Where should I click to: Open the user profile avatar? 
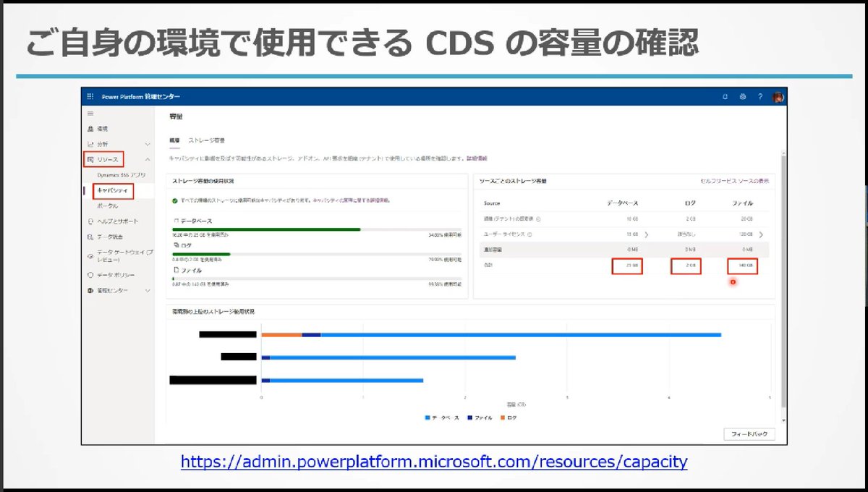[778, 96]
